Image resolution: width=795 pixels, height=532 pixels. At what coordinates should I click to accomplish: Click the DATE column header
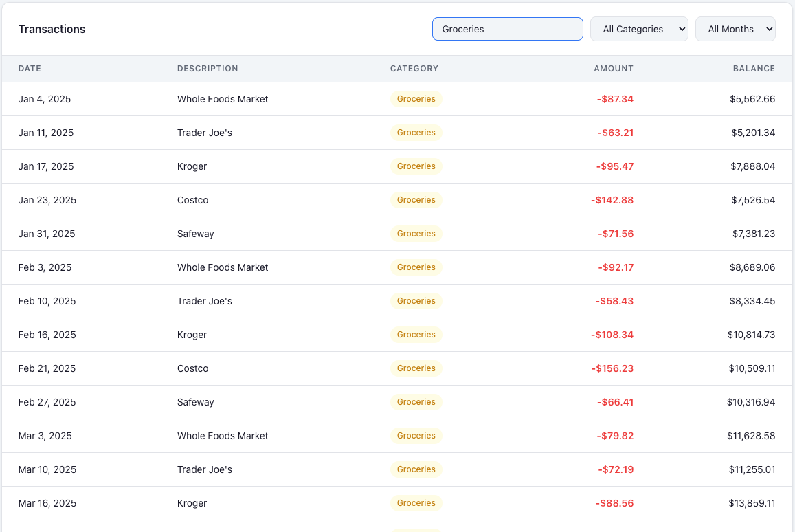pos(30,69)
